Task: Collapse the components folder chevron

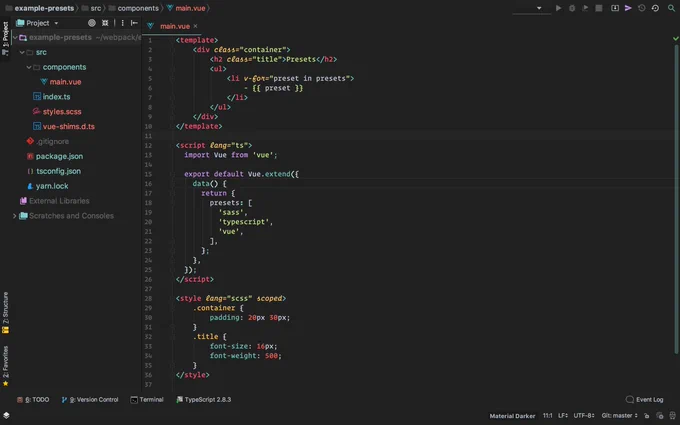Action: click(29, 67)
